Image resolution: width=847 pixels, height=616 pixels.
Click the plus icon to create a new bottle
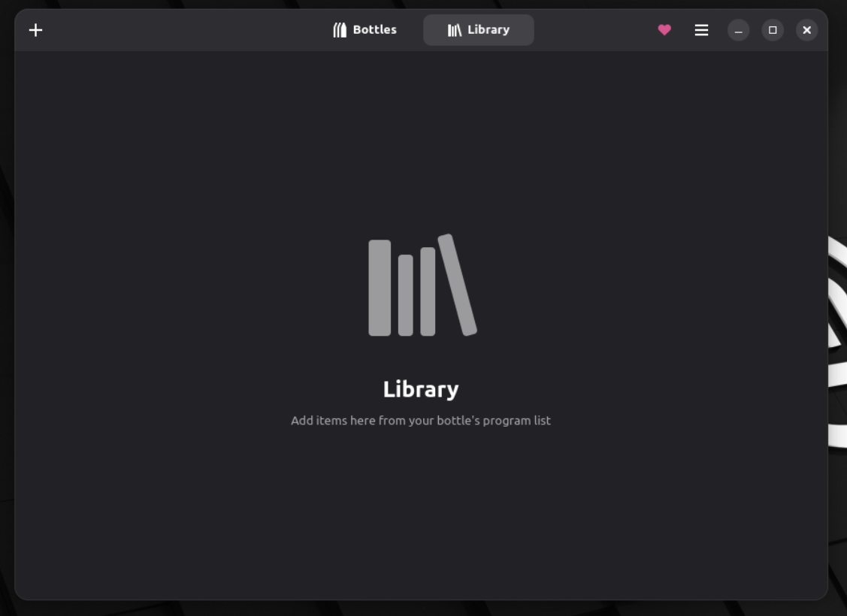pos(35,30)
